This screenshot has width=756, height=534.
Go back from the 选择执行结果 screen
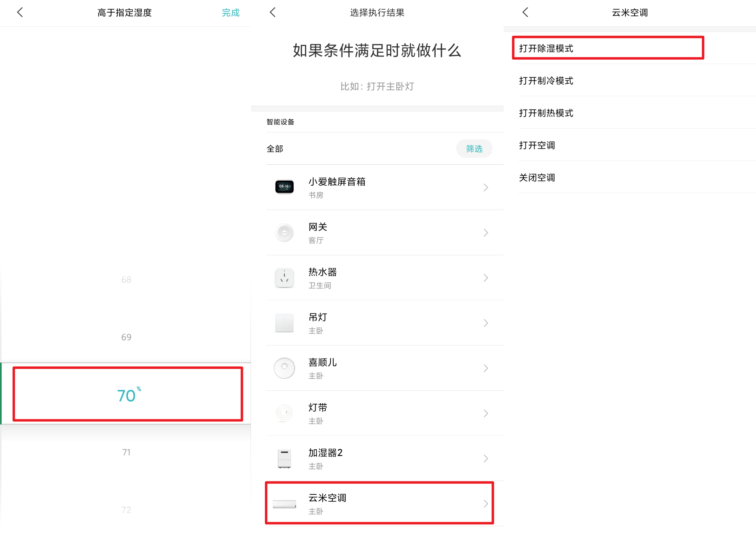click(x=273, y=13)
